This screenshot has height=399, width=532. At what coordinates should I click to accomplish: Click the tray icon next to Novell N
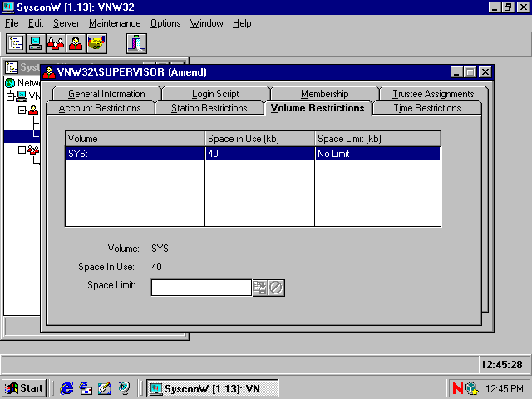(472, 388)
